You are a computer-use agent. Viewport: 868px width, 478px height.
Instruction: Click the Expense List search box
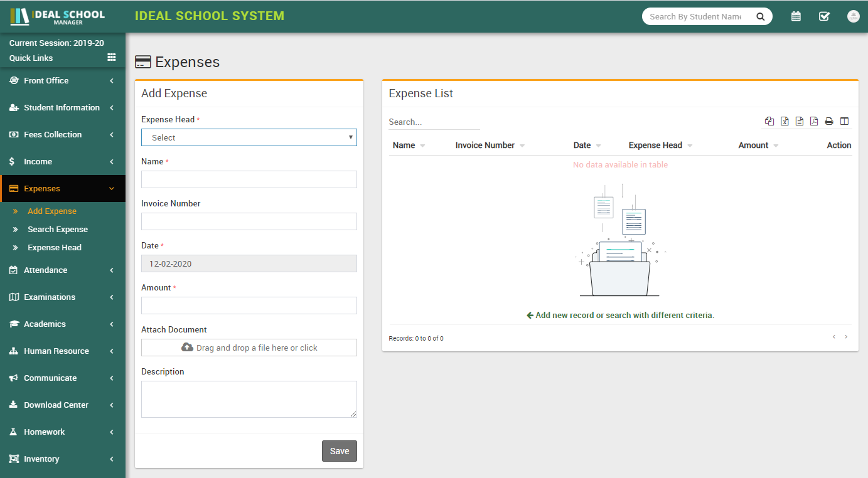tap(434, 122)
